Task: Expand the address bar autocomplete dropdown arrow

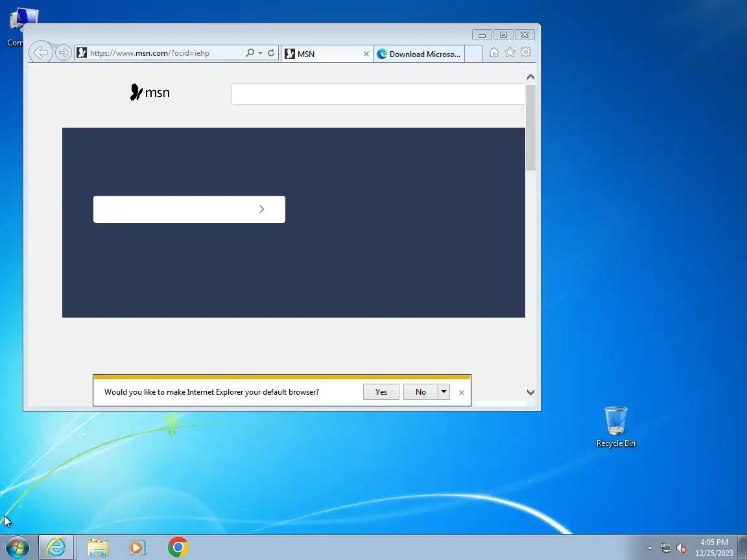Action: pyautogui.click(x=261, y=53)
